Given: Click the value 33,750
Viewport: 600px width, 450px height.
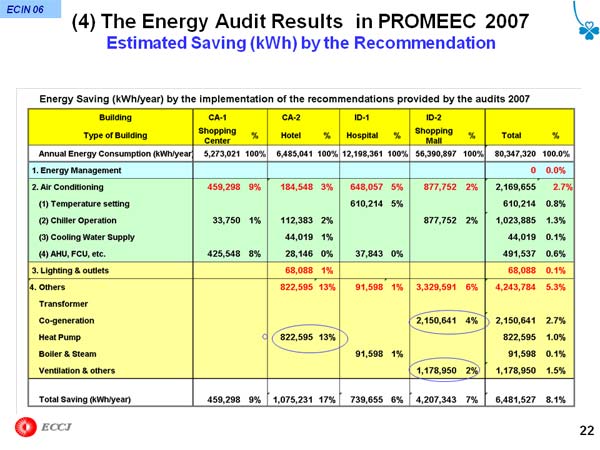Looking at the screenshot, I should (227, 221).
